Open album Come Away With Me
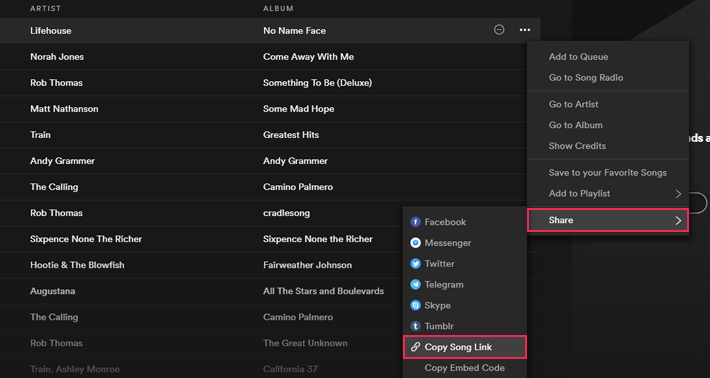Viewport: 710px width, 378px height. tap(308, 57)
